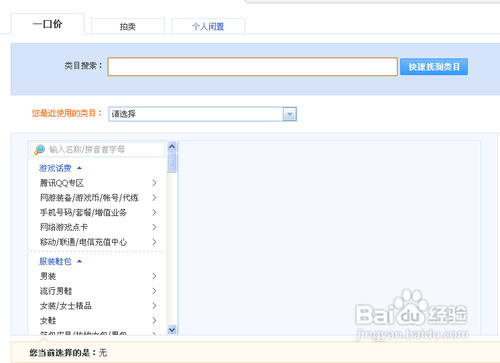Click the triangle beside 游戏话费
The height and width of the screenshot is (363, 500).
(x=79, y=168)
